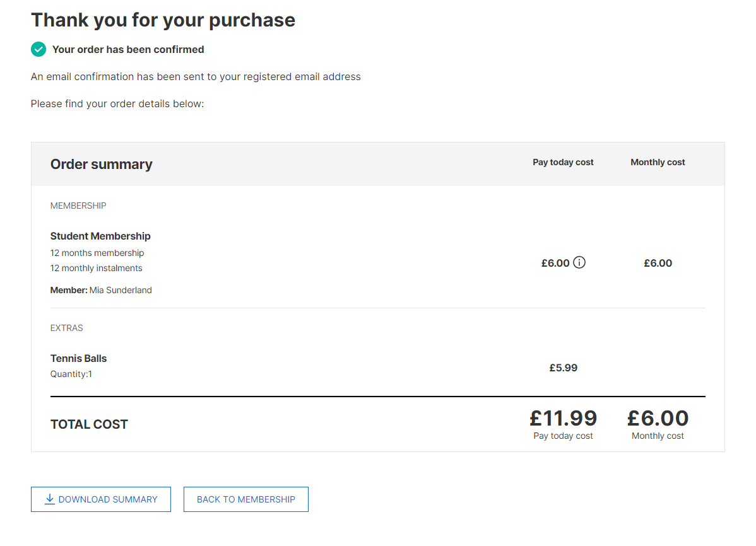Click the Tennis Balls item name
Image resolution: width=756 pixels, height=546 pixels.
[79, 359]
